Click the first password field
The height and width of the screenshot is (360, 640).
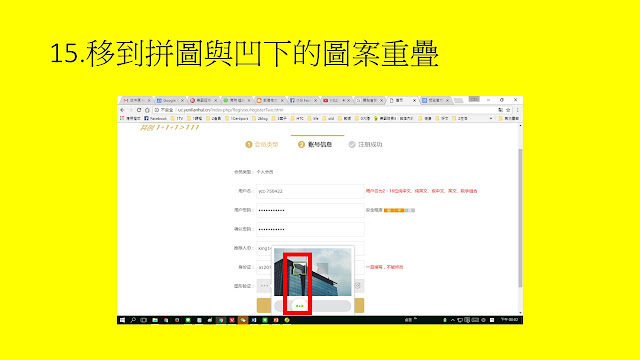coord(310,210)
